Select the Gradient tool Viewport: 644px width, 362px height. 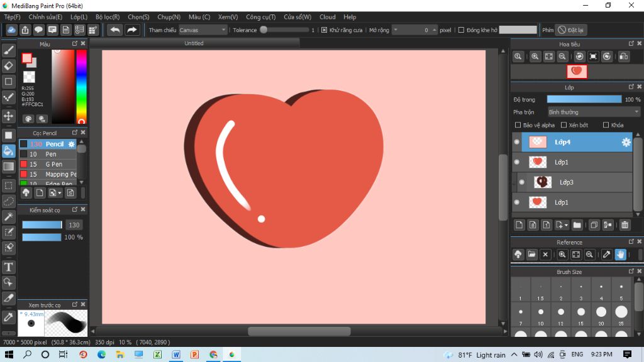coord(9,166)
